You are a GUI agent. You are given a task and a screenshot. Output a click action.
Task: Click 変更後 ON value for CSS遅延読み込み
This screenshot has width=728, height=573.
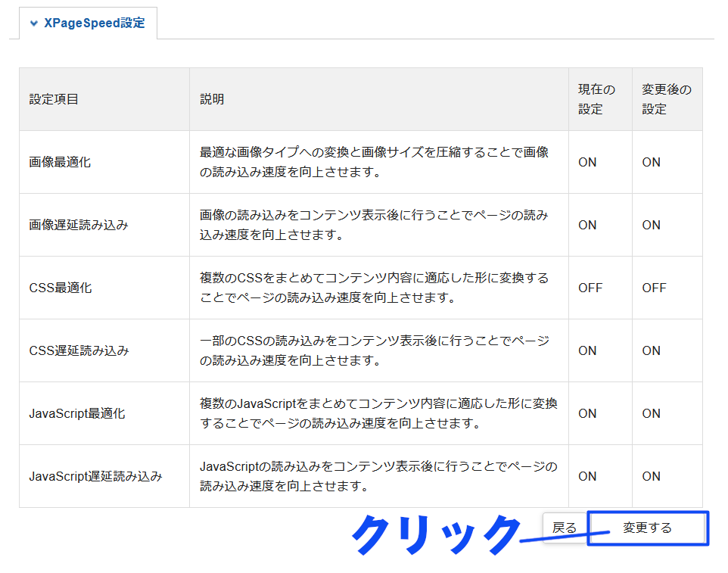pyautogui.click(x=652, y=350)
